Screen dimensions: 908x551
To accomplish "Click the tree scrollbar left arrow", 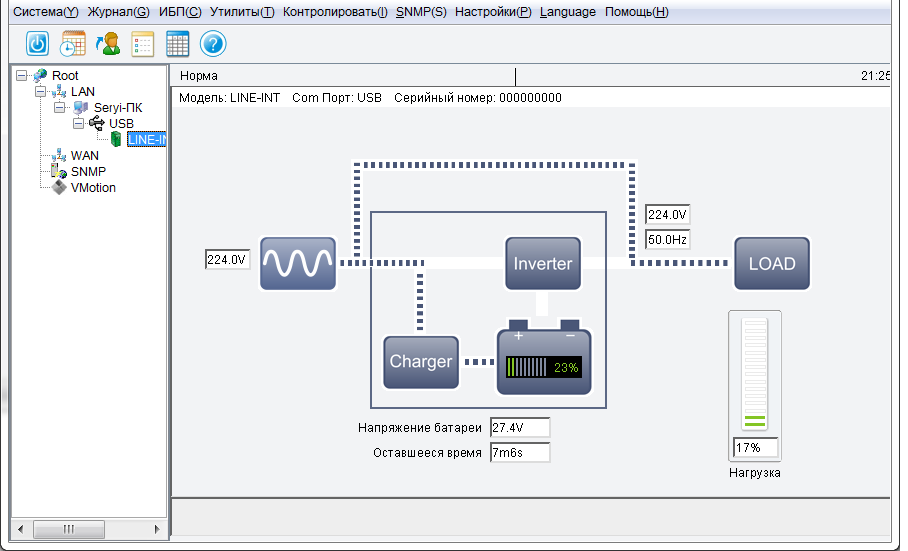I will (21, 529).
